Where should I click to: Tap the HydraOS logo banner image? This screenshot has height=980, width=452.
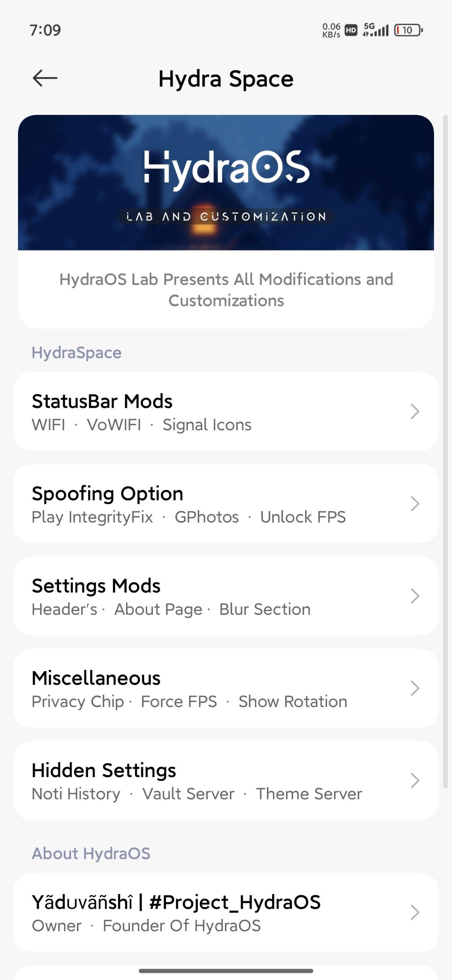(226, 183)
